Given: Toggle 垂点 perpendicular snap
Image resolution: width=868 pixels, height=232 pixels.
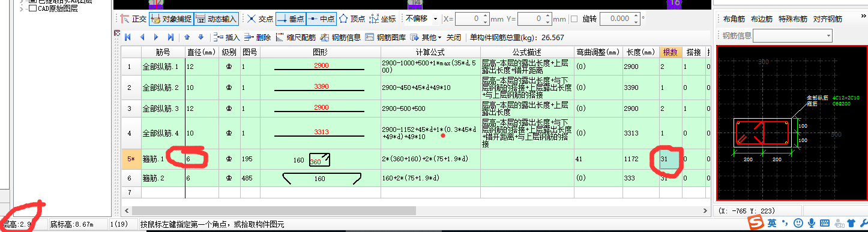Looking at the screenshot, I should (x=291, y=19).
